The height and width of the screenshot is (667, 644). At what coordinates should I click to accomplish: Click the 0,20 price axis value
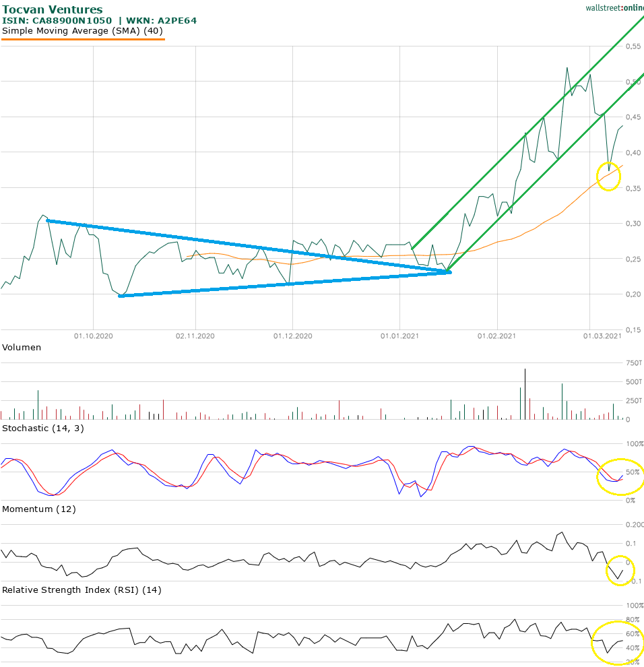[633, 294]
